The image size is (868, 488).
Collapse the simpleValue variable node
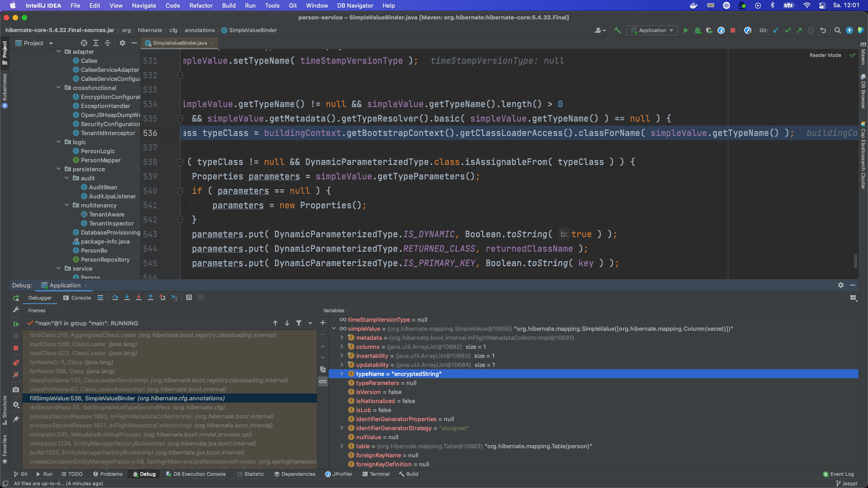tap(334, 328)
